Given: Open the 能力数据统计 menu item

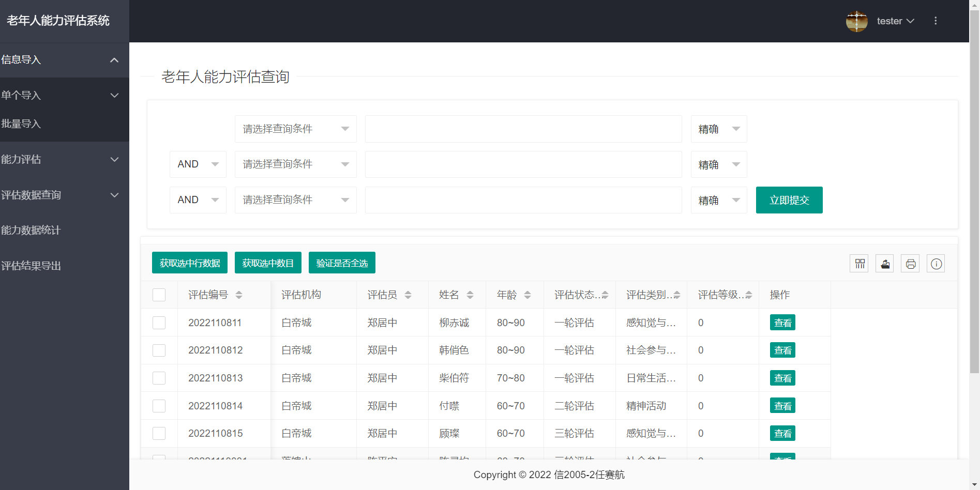Looking at the screenshot, I should coord(65,230).
